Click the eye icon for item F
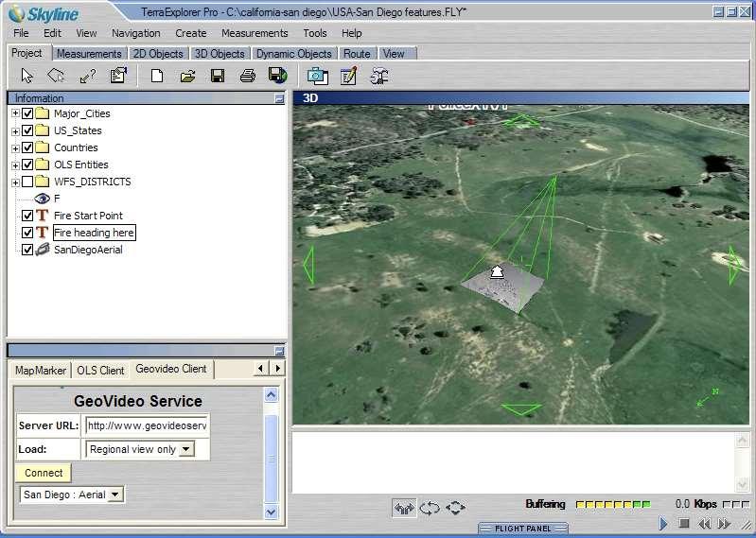Screen dimensions: 756x538 pos(42,199)
